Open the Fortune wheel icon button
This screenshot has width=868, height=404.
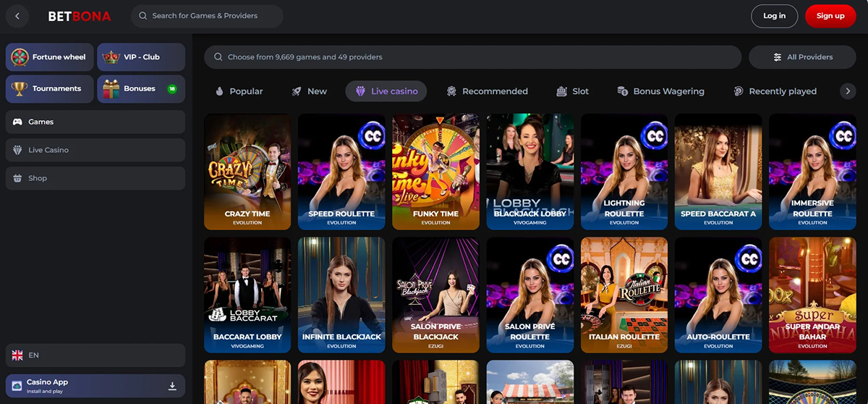click(20, 57)
